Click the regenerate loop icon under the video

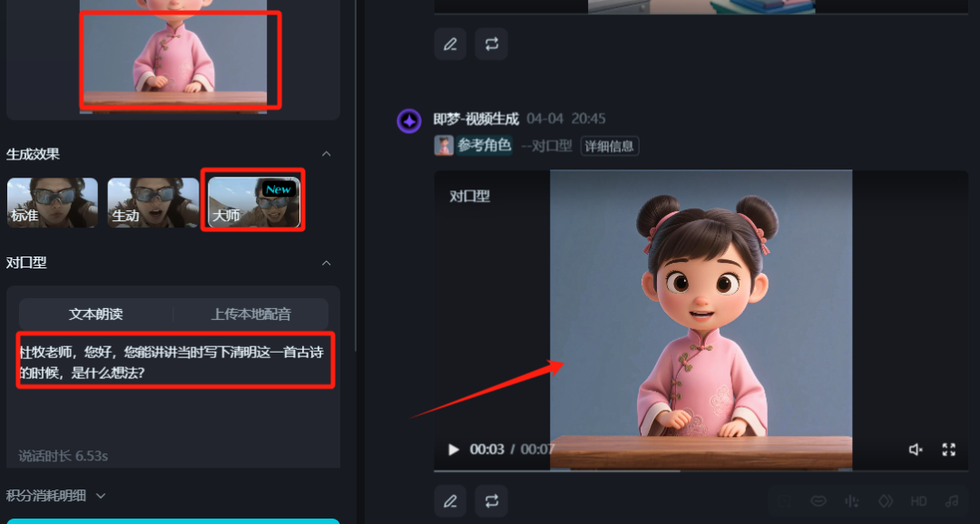click(492, 500)
